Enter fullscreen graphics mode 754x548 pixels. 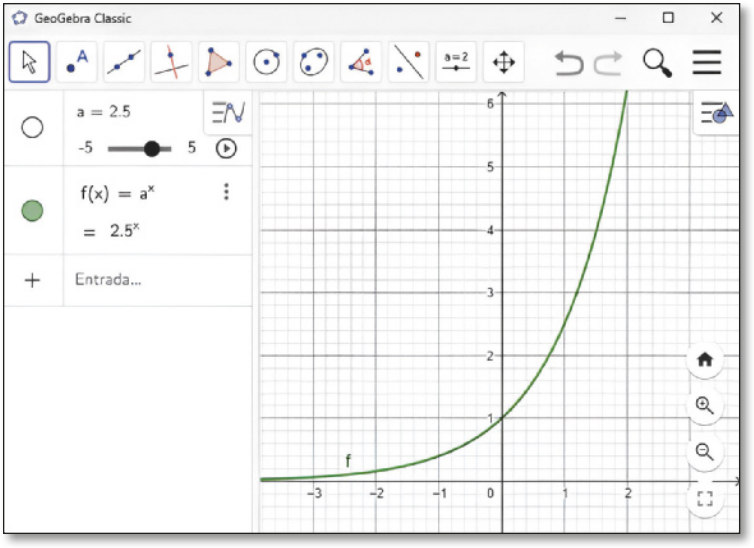coord(705,498)
